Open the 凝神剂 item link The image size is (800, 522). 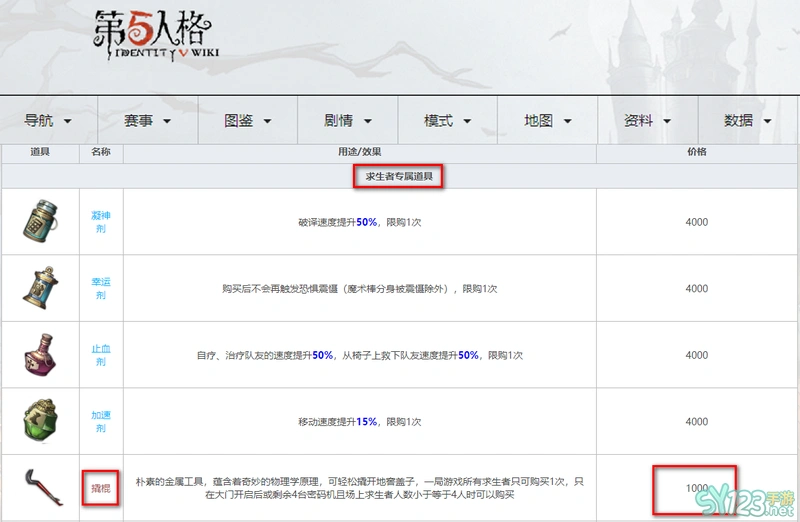[101, 221]
